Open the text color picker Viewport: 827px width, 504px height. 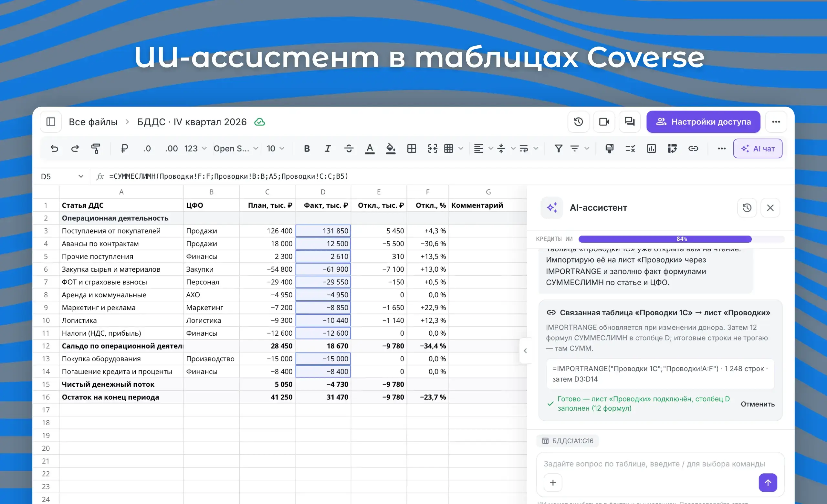coord(370,148)
